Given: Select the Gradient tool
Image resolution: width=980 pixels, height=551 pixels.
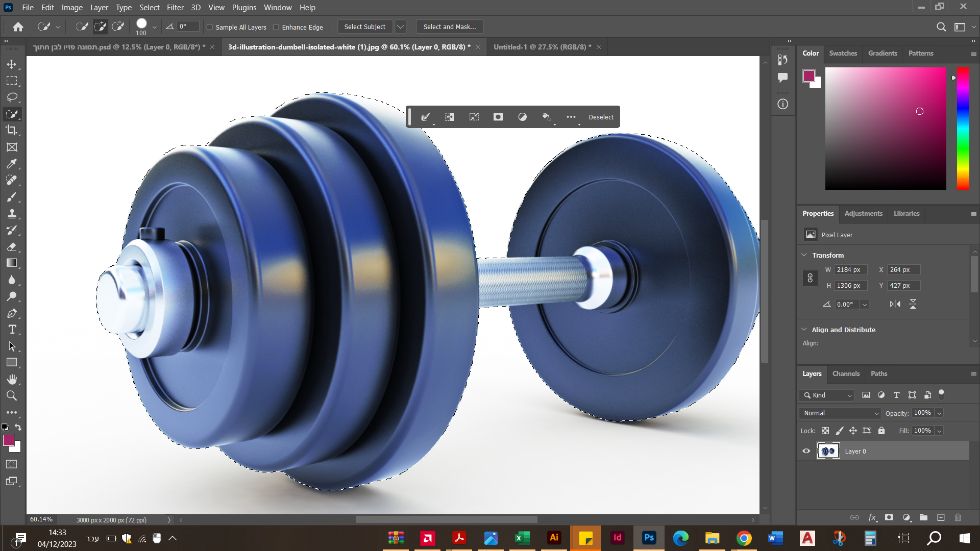Looking at the screenshot, I should point(12,263).
